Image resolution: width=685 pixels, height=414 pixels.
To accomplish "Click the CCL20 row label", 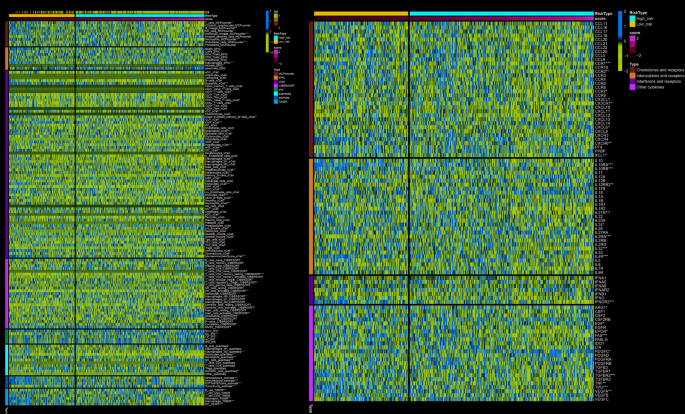I will click(601, 39).
